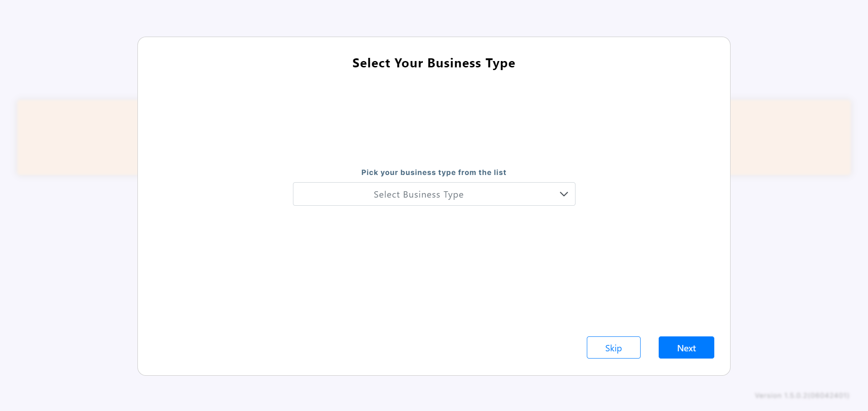This screenshot has height=411, width=868.
Task: Click the version number text at bottom right
Action: pyautogui.click(x=802, y=396)
